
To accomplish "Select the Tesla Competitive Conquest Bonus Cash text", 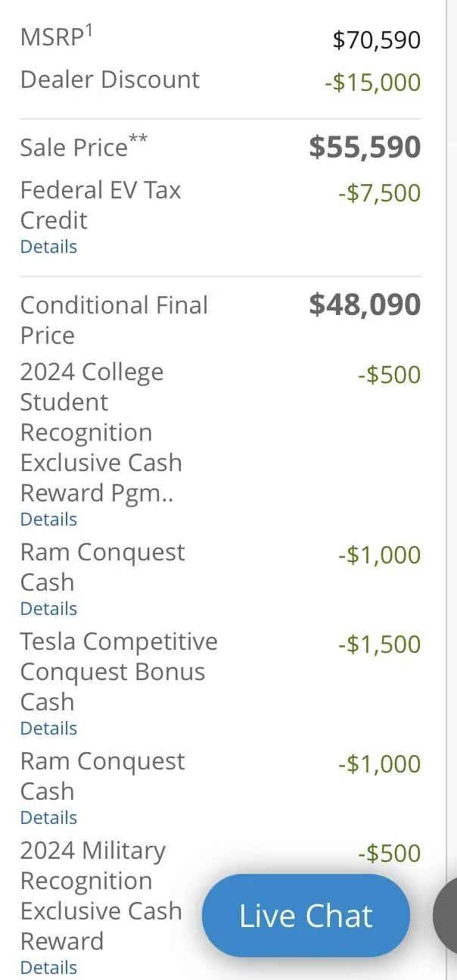I will pyautogui.click(x=119, y=672).
